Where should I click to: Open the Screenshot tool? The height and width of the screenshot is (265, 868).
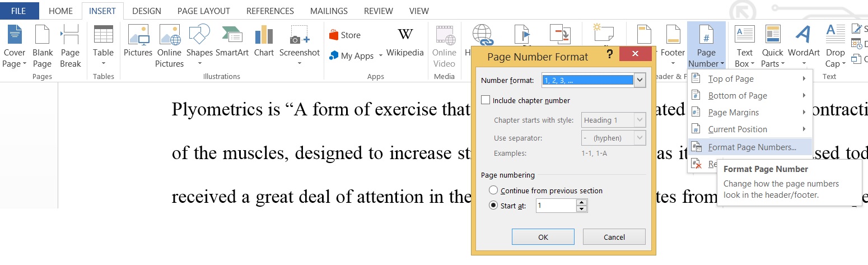point(300,46)
